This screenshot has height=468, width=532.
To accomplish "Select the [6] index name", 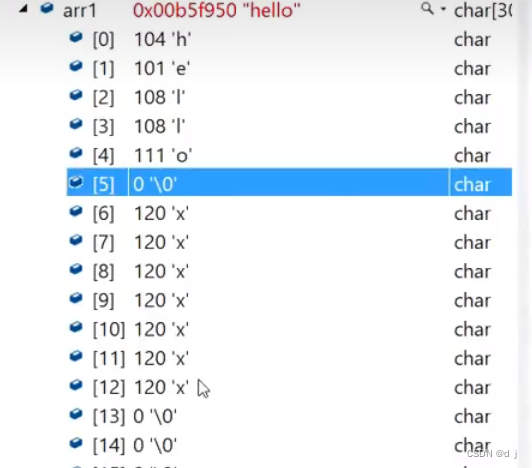I will click(103, 214).
